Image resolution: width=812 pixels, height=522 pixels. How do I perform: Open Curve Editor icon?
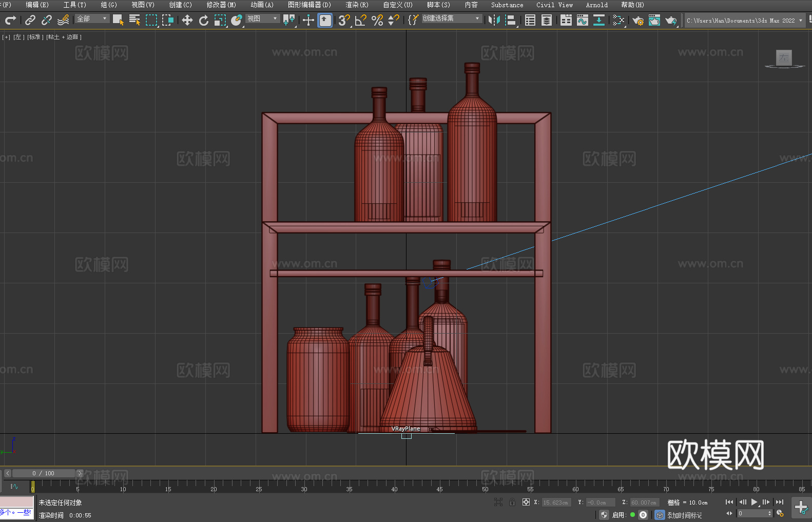(x=583, y=20)
